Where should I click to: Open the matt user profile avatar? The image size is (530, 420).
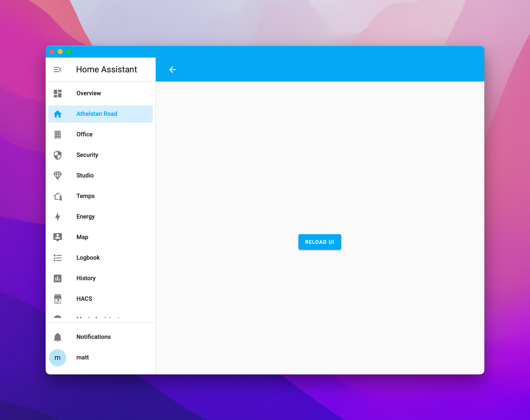click(x=58, y=358)
